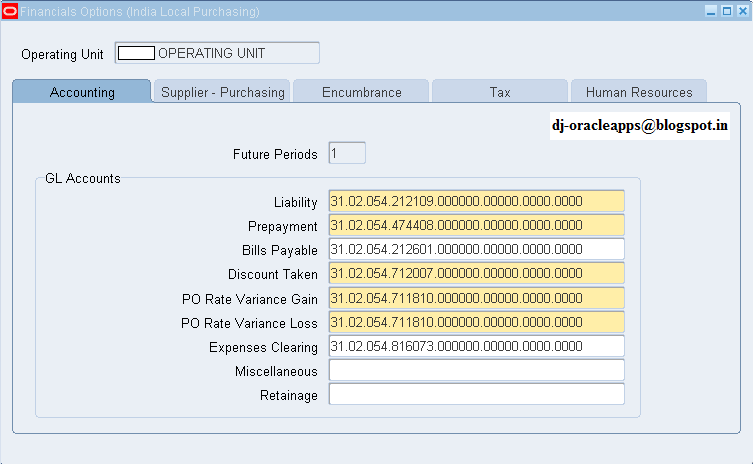
Task: Select the Prepayment account field
Action: point(476,225)
